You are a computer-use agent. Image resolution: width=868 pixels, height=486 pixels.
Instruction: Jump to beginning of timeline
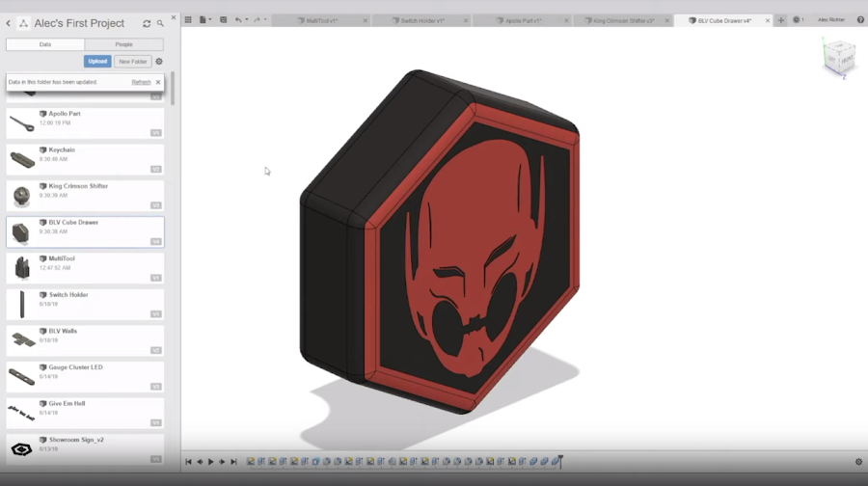188,462
